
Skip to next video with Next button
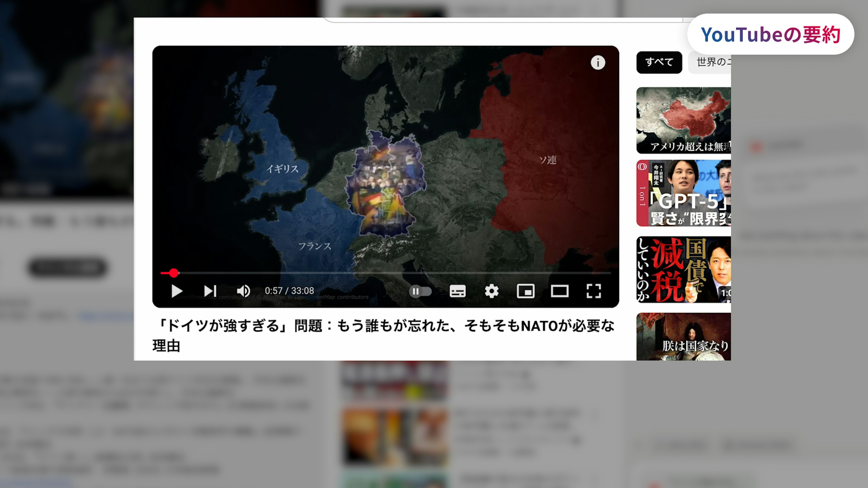[x=210, y=291]
